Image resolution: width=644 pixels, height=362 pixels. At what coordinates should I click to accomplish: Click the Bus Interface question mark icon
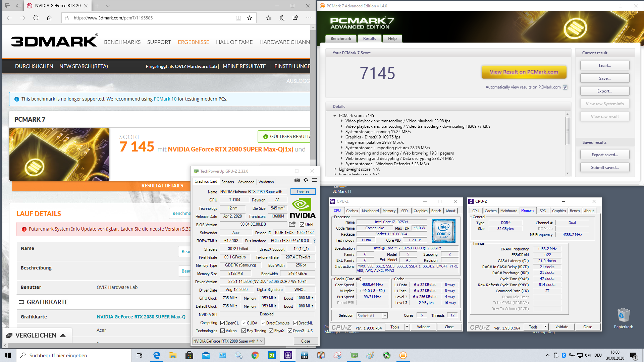(314, 241)
